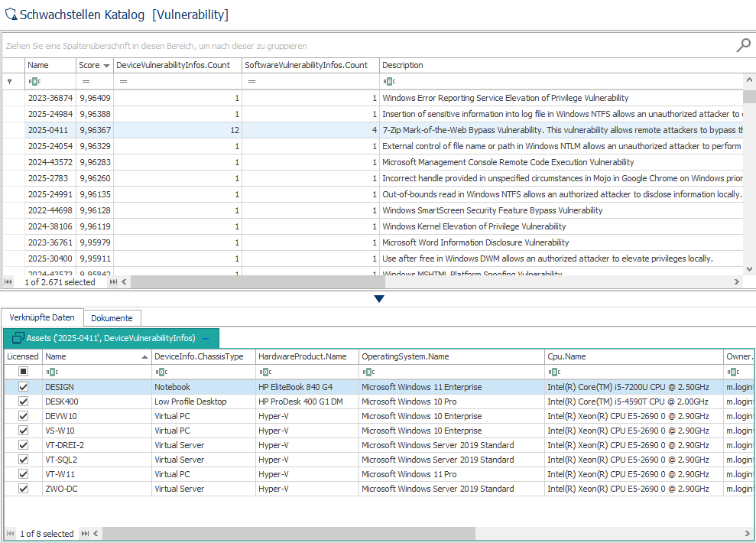Go to last record in assets grid

tap(86, 534)
